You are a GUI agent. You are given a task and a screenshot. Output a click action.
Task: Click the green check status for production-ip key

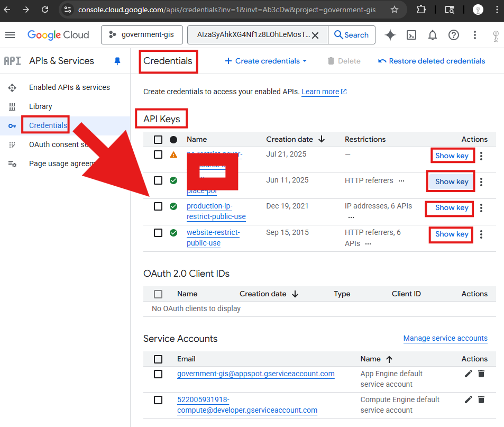(173, 206)
